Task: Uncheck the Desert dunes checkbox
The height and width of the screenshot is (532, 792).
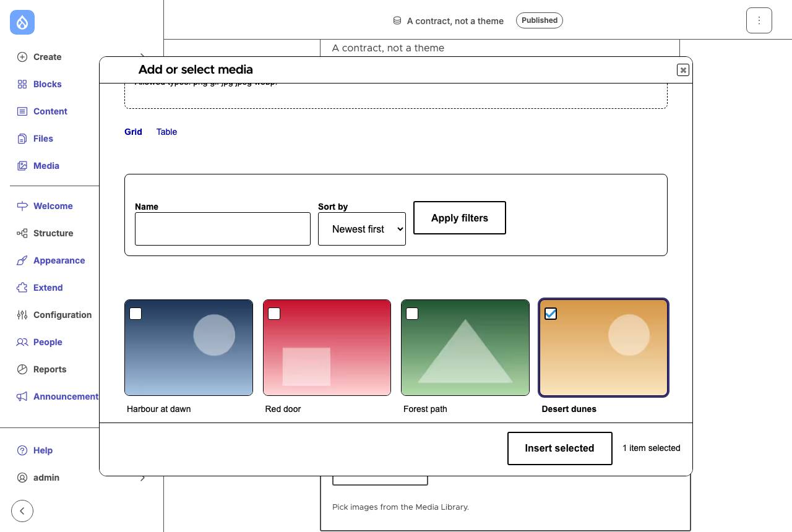Action: click(551, 314)
